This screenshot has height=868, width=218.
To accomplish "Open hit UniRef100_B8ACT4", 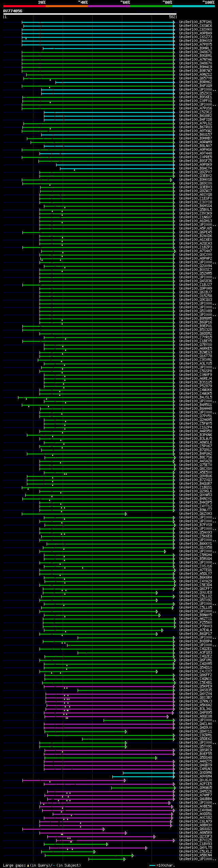I will click(x=196, y=169).
